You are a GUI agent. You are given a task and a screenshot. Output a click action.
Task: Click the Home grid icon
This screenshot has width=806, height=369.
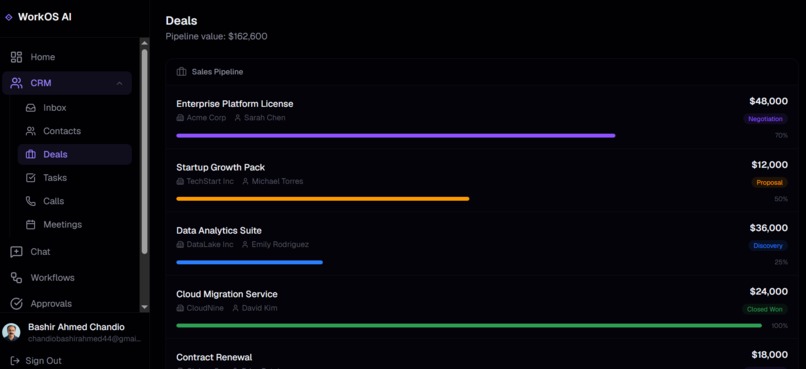(16, 57)
